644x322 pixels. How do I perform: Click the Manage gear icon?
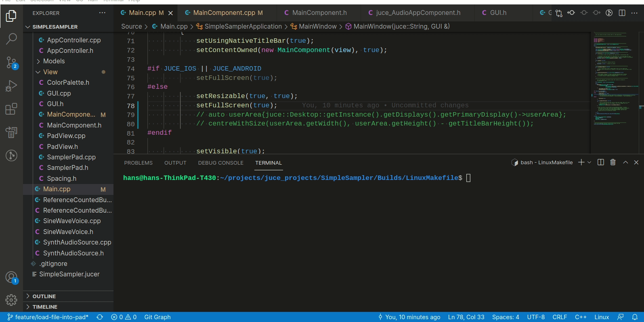point(11,300)
